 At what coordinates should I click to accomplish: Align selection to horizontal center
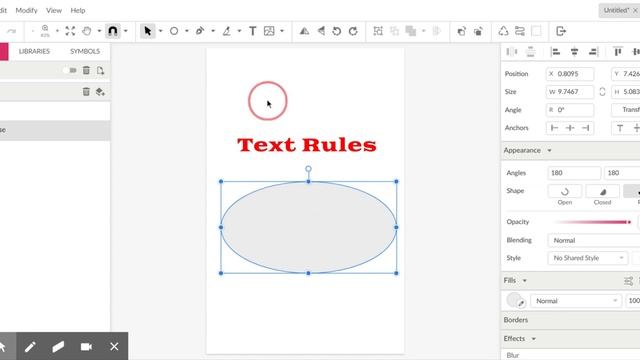574,51
